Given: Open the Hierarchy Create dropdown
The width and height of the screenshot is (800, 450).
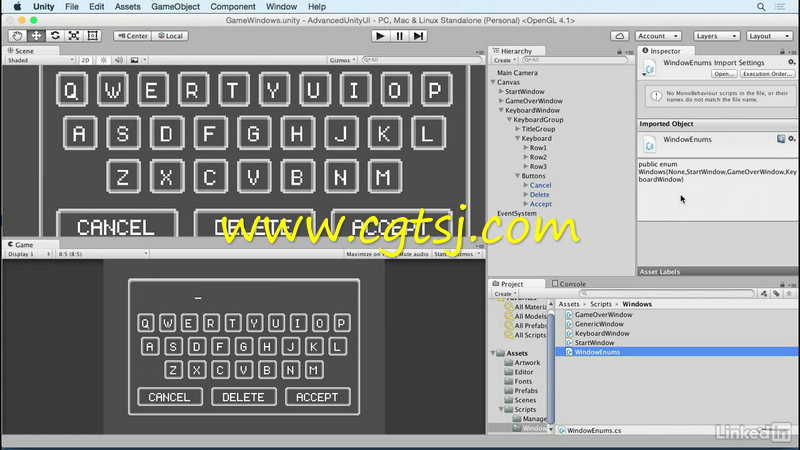Looking at the screenshot, I should pos(505,60).
